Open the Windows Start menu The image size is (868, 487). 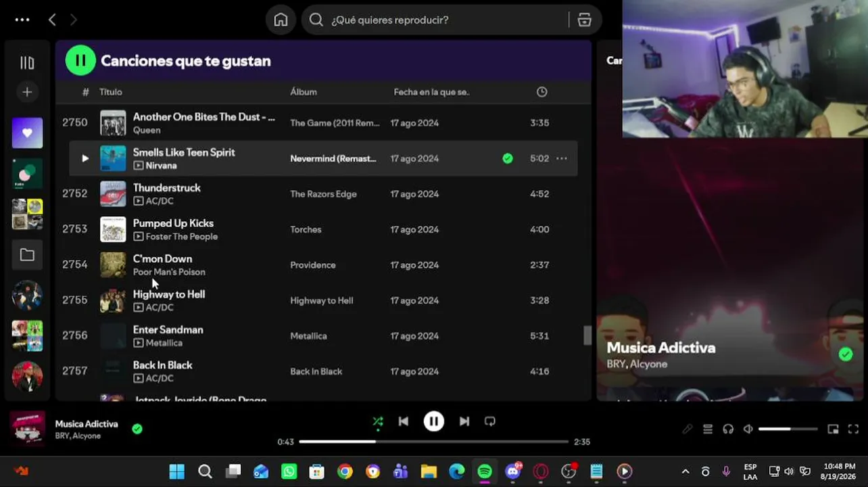177,471
